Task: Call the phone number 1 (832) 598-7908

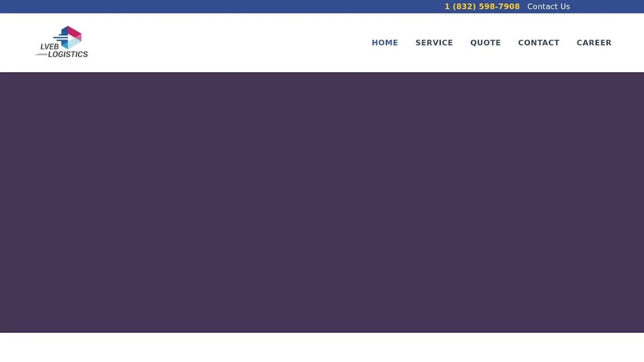Action: (482, 6)
